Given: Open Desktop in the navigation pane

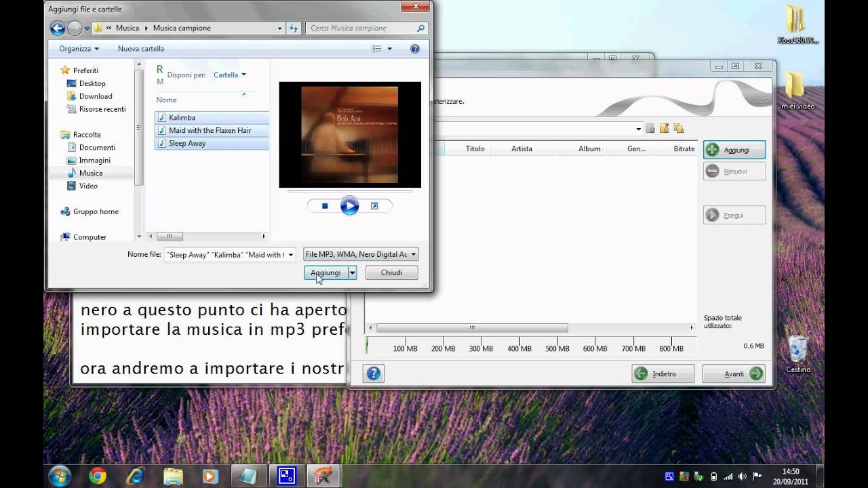Looking at the screenshot, I should pyautogui.click(x=92, y=83).
